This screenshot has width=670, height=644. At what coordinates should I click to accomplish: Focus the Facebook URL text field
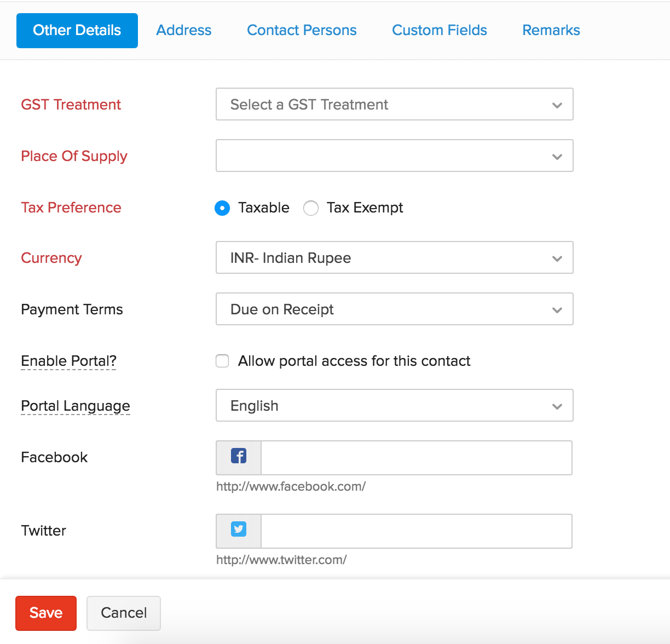tap(416, 458)
